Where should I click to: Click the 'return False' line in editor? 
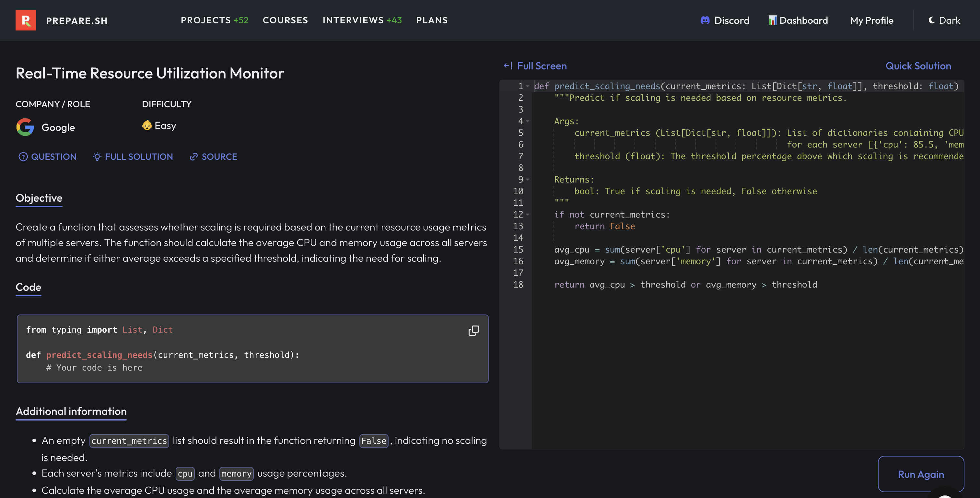pyautogui.click(x=604, y=227)
